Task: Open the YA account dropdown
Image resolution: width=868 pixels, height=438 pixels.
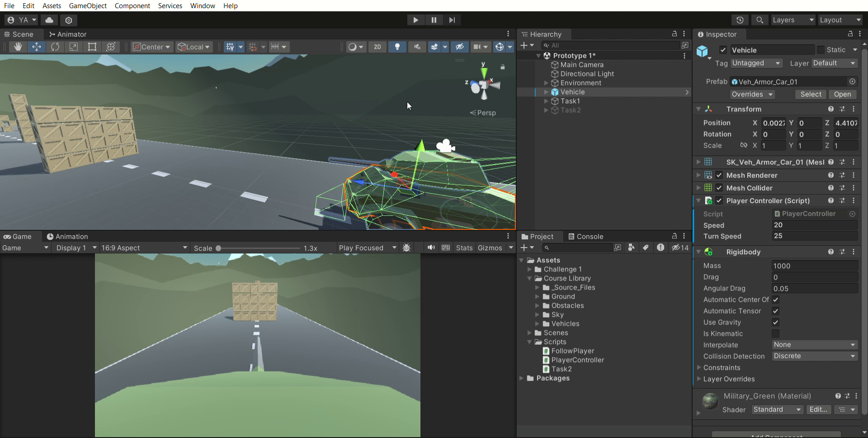Action: click(22, 20)
